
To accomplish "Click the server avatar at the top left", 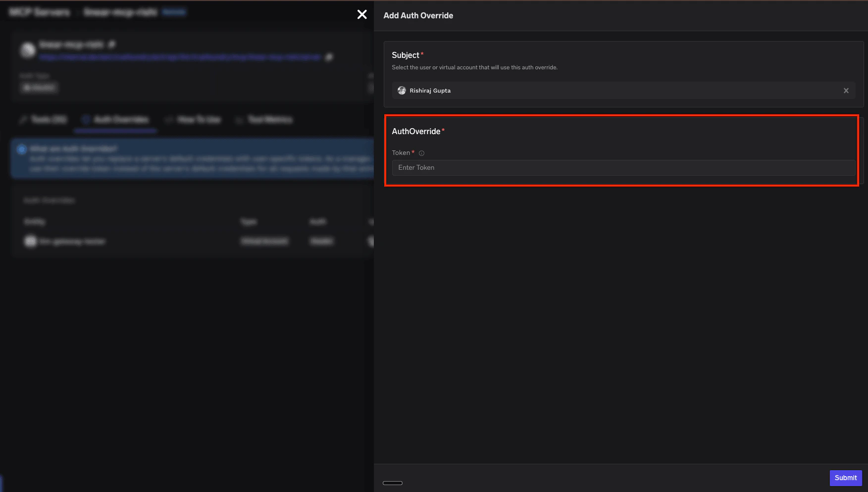I will tap(28, 50).
